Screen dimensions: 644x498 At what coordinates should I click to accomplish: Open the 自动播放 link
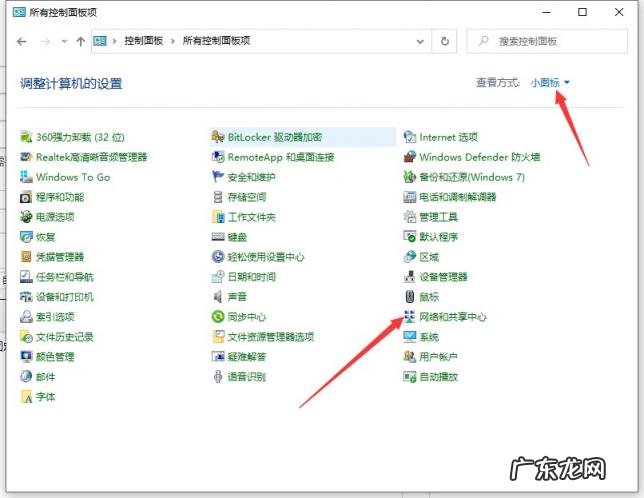(438, 377)
